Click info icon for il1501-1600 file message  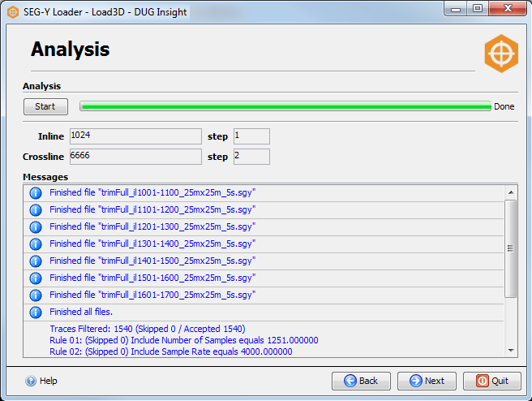36,278
